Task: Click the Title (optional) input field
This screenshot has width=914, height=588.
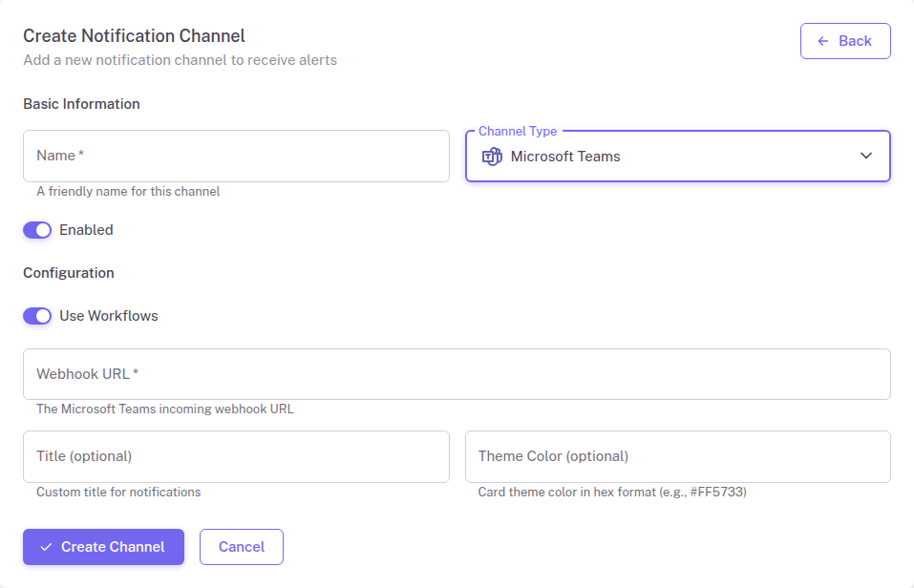Action: click(236, 456)
